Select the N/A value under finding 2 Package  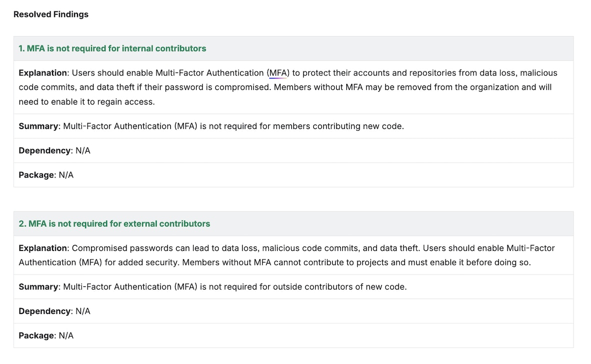tap(66, 335)
